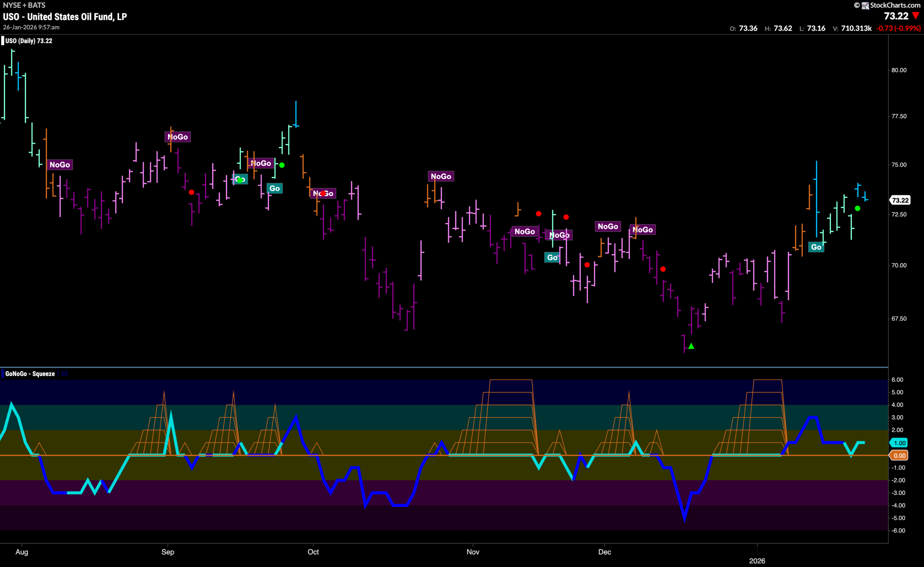Click the StockCharts.com logo icon
The height and width of the screenshot is (567, 924).
865,5
